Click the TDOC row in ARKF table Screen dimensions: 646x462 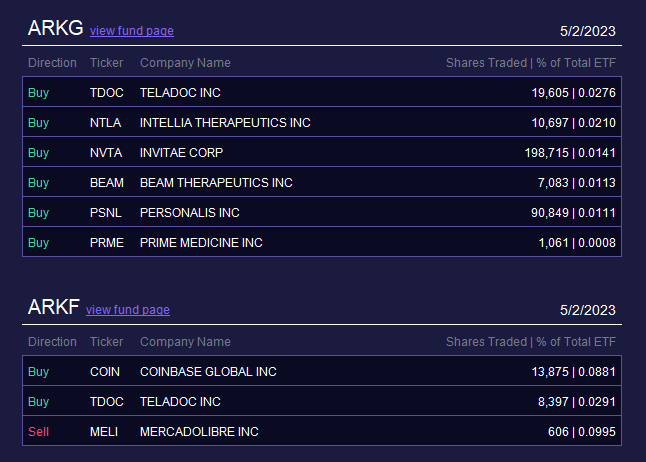322,401
